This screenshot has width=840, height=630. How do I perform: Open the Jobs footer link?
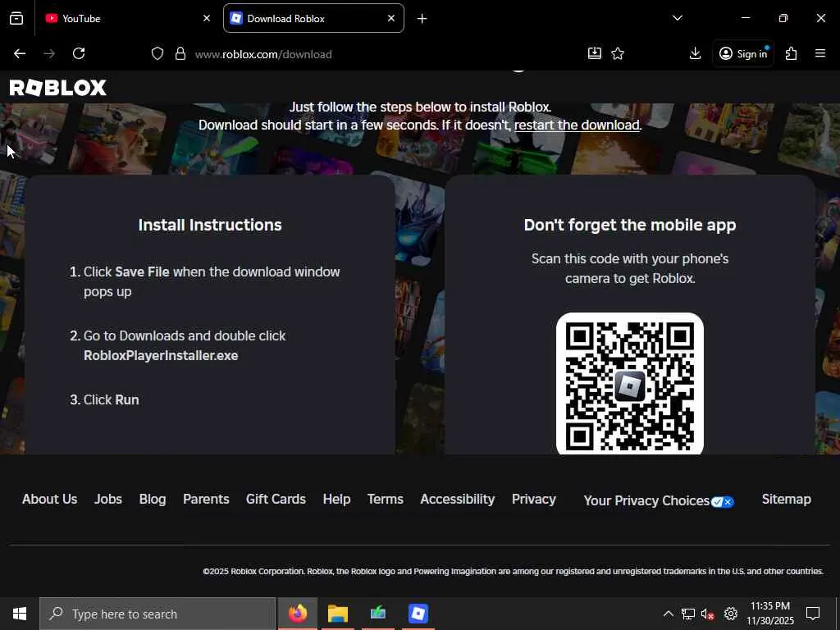(108, 500)
